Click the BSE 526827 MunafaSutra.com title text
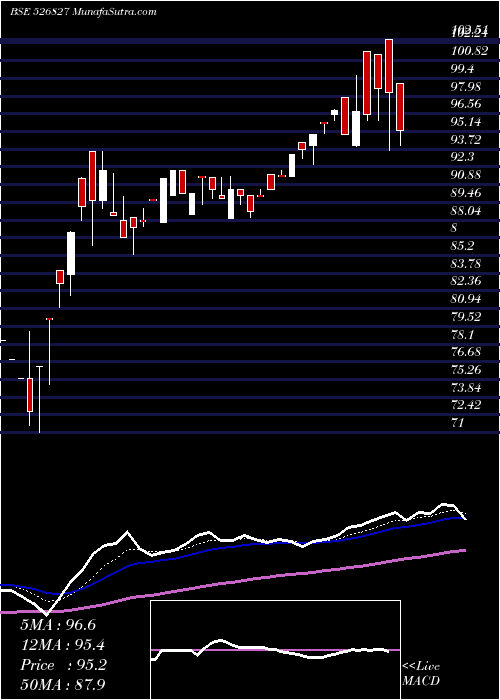Viewport: 500px width, 700px height. (83, 12)
